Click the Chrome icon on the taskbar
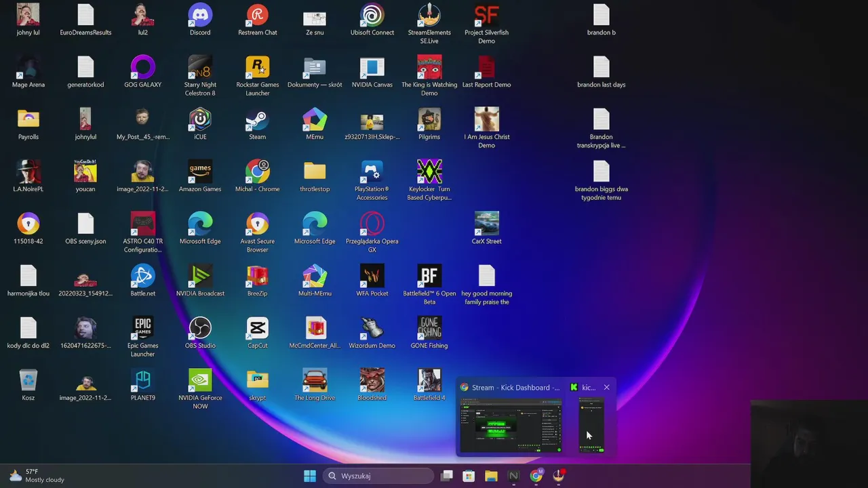The height and width of the screenshot is (488, 868). pos(536,476)
